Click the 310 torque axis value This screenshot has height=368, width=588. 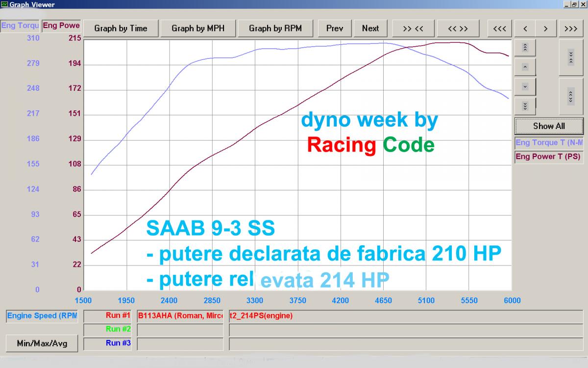[x=33, y=38]
